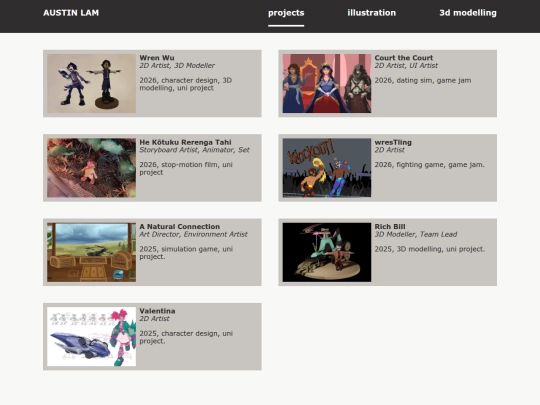Click '2026, dating sim, game jam' text
Viewport: 540px width, 405px height.
(x=423, y=81)
